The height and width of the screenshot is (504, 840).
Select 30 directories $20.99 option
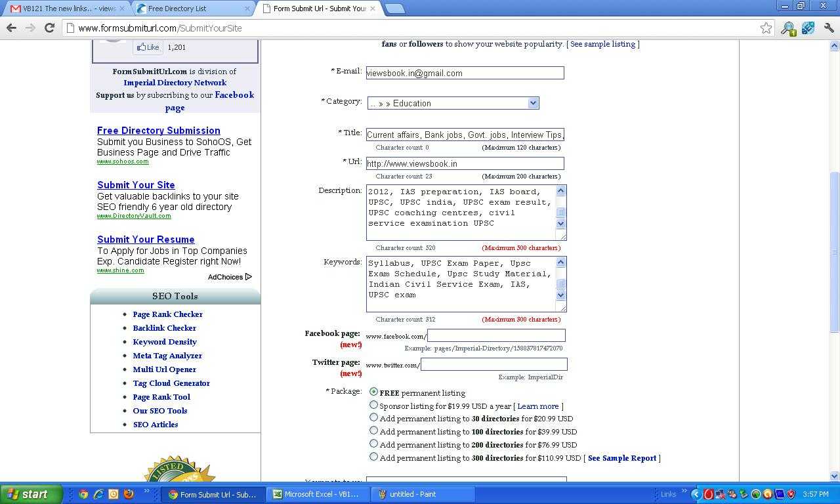tap(373, 417)
